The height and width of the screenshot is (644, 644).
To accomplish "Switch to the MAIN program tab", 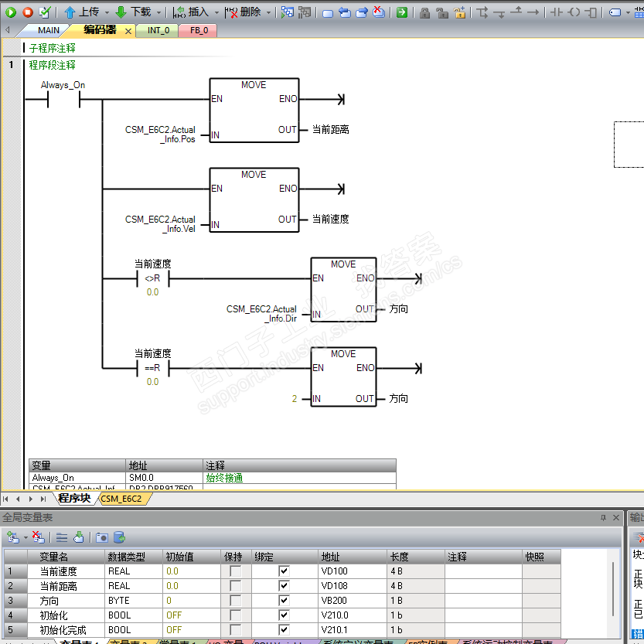I will click(48, 30).
